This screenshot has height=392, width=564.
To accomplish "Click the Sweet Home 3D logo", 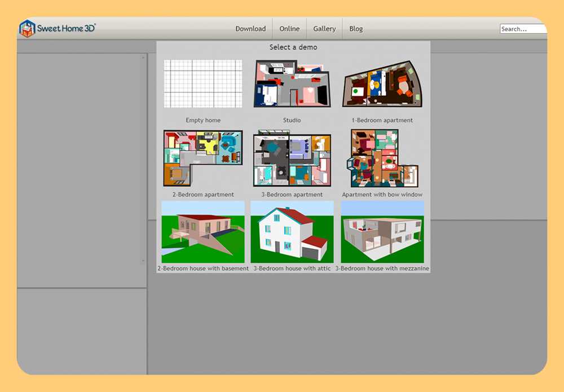I will pos(58,28).
